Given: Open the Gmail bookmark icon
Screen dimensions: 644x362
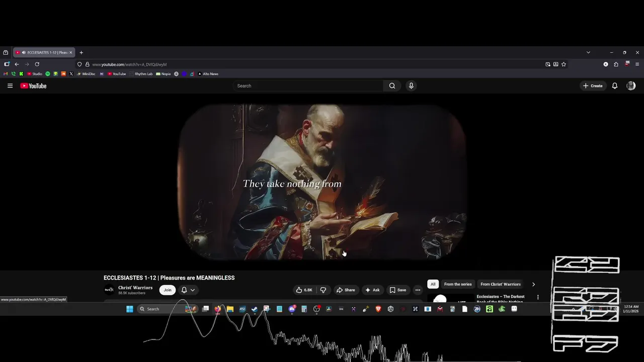Looking at the screenshot, I should [x=6, y=74].
